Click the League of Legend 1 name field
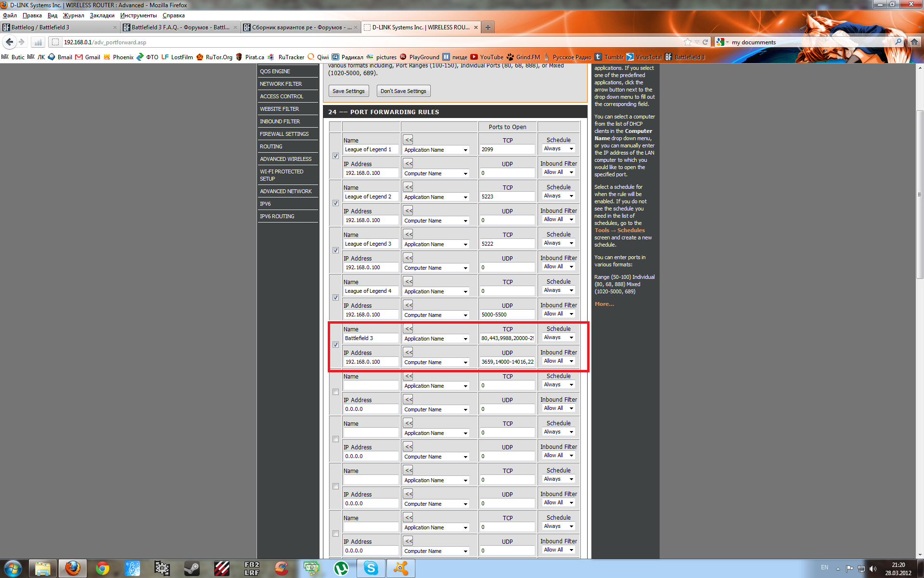The width and height of the screenshot is (924, 578). pos(371,149)
